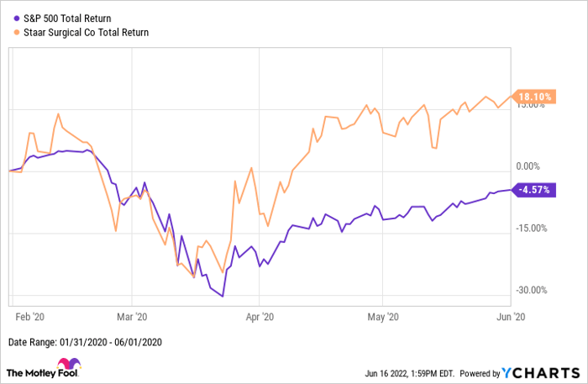Select the Staar Surgical Co Total Return label
Image resolution: width=588 pixels, height=384 pixels.
(x=84, y=33)
